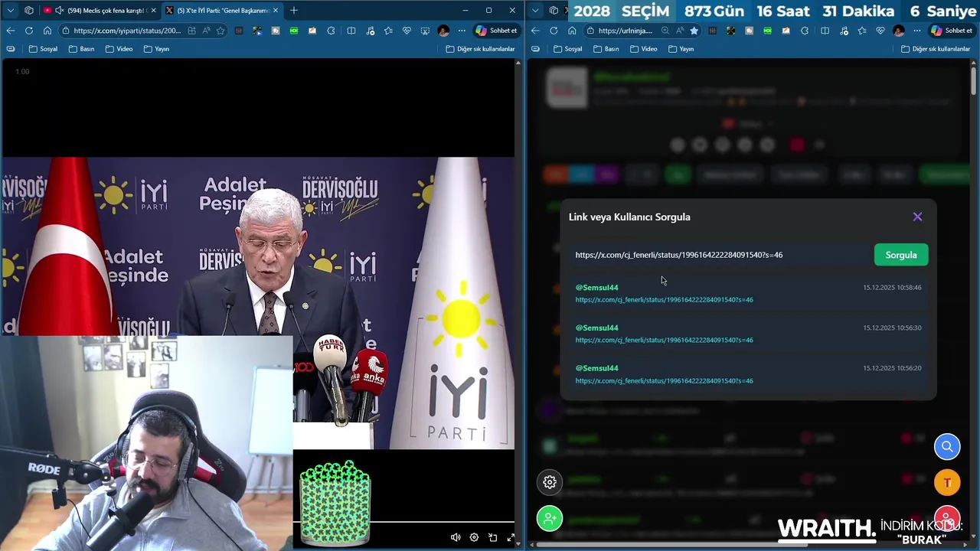The height and width of the screenshot is (551, 980).
Task: Expand Video bookmarks folder in right window
Action: (644, 49)
